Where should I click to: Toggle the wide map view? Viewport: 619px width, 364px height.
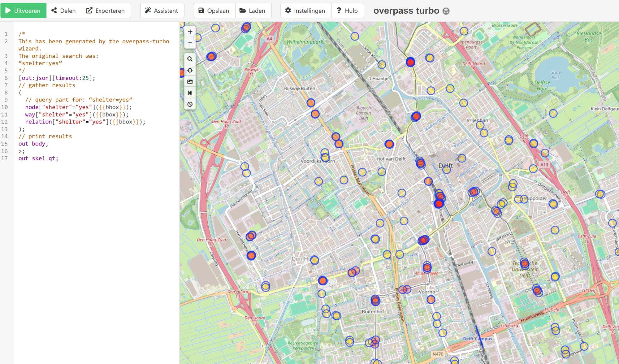pyautogui.click(x=190, y=93)
